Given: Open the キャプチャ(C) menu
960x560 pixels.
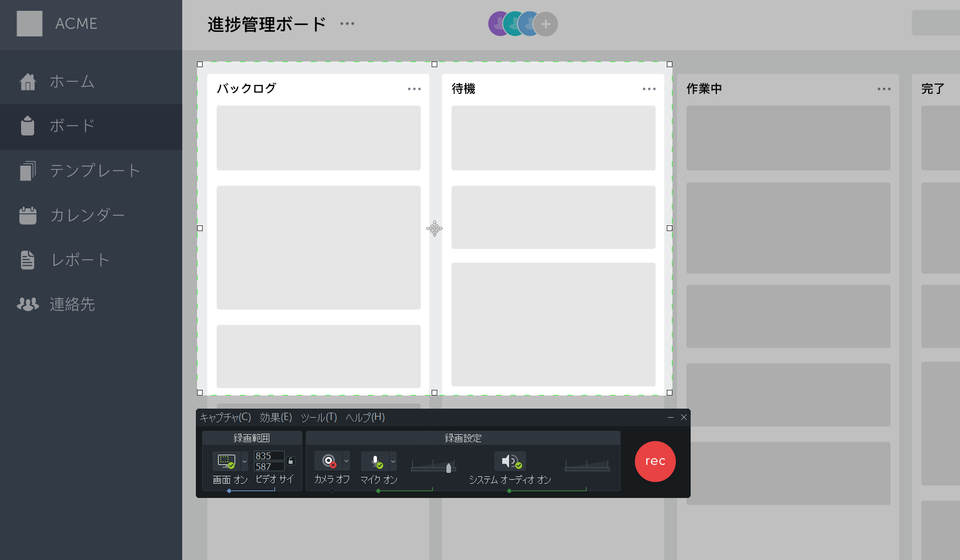Looking at the screenshot, I should tap(225, 417).
